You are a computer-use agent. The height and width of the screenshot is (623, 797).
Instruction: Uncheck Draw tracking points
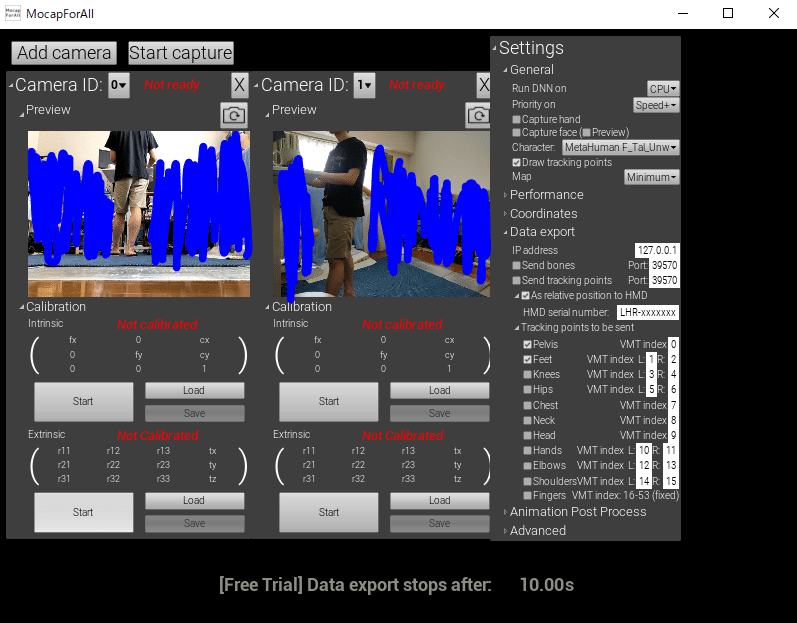516,163
